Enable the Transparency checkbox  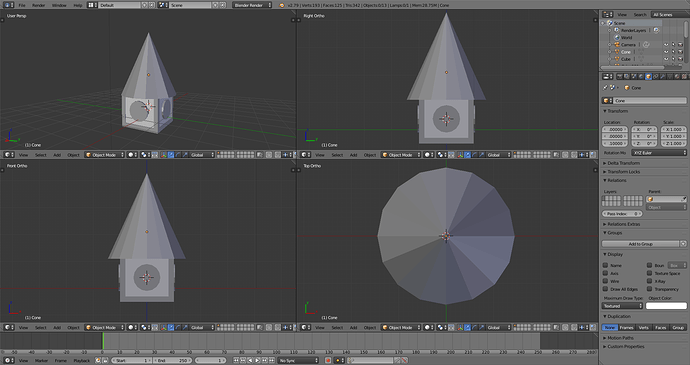click(x=650, y=289)
